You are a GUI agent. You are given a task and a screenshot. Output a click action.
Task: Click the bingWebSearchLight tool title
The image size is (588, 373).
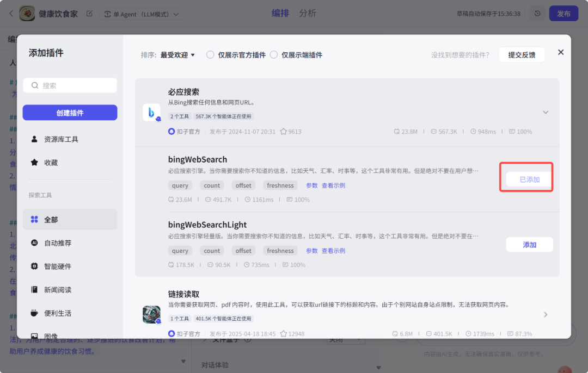point(207,225)
